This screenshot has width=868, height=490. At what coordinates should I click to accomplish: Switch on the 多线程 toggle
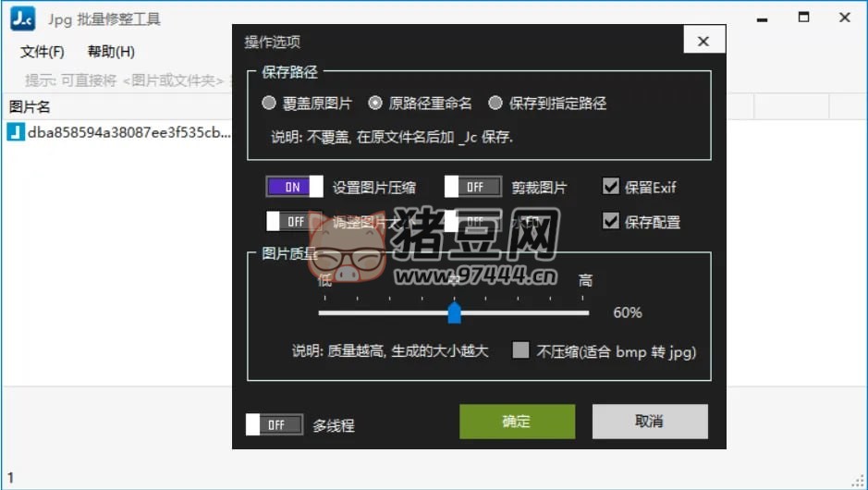[274, 425]
